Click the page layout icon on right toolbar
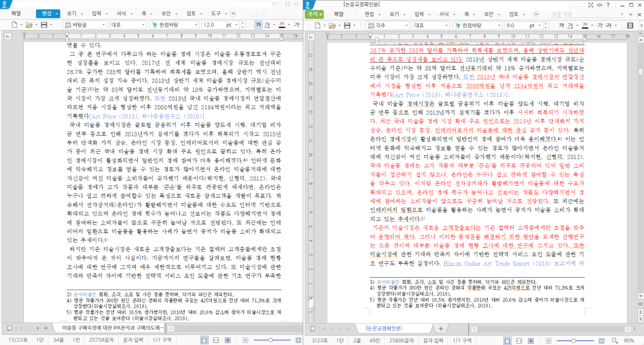The width and height of the screenshot is (644, 345). [x=631, y=25]
